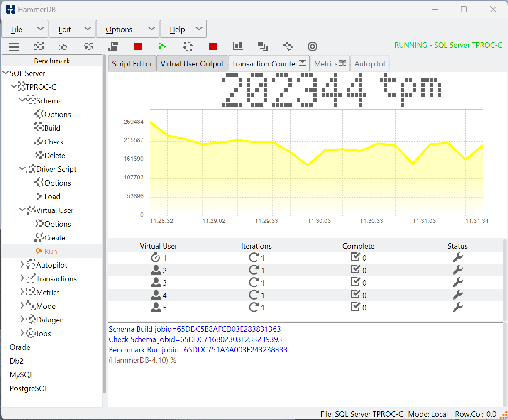Click the stopwatch icon for Virtual User 1

coord(156,257)
